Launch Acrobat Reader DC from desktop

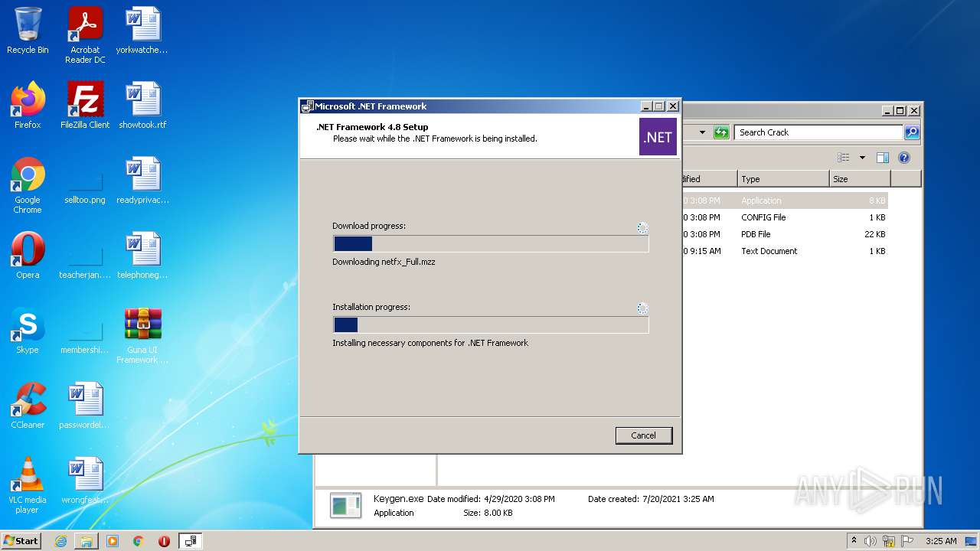[85, 35]
